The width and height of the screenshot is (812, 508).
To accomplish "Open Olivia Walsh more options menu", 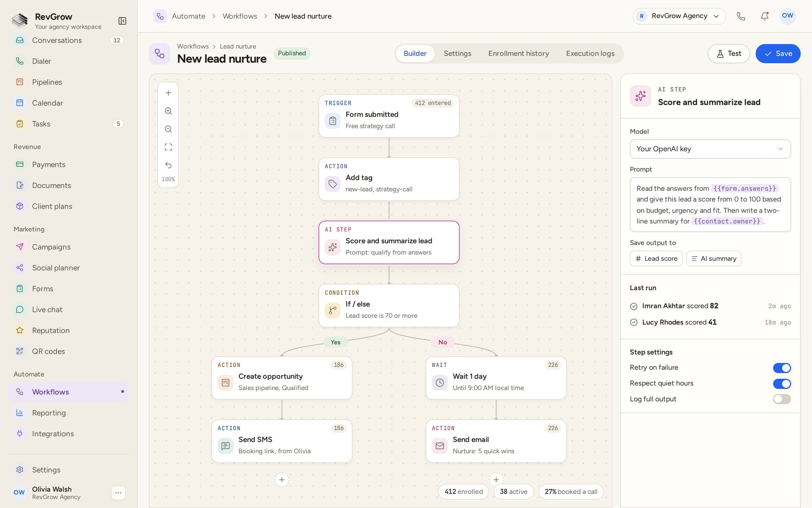I will pyautogui.click(x=118, y=492).
